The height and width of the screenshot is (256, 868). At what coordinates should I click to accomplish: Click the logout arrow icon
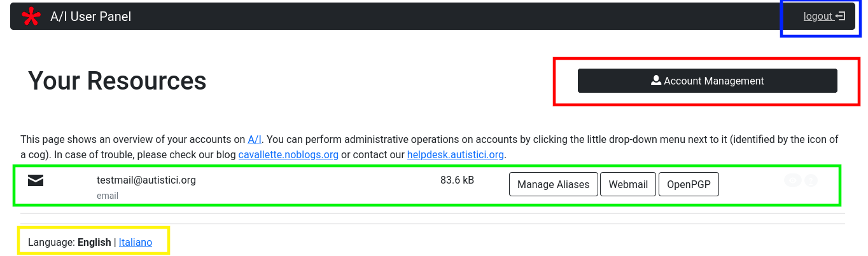pyautogui.click(x=841, y=17)
